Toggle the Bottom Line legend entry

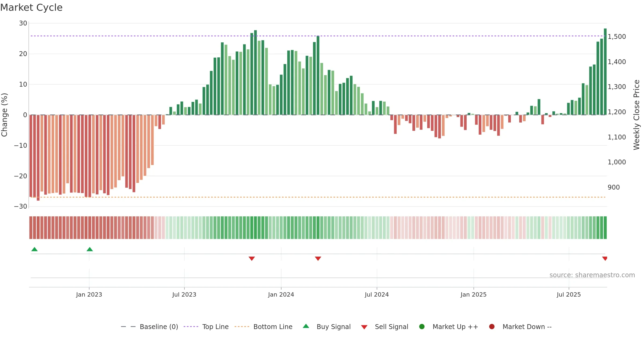point(263,327)
